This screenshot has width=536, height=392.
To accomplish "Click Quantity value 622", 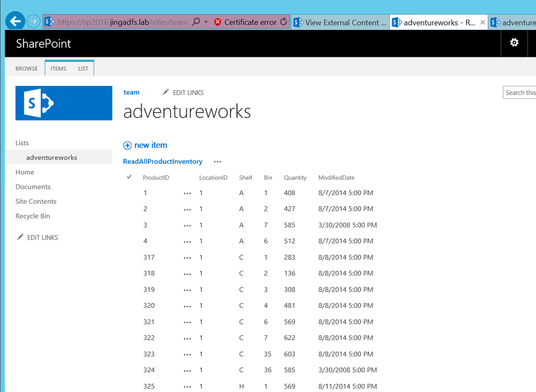I will click(x=290, y=338).
